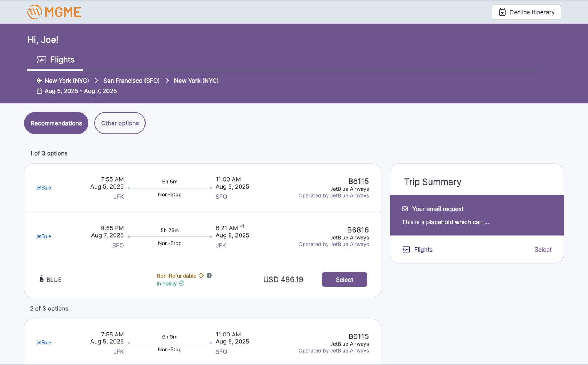Click 'BLUE' fare class label
This screenshot has height=365, width=588.
point(54,279)
